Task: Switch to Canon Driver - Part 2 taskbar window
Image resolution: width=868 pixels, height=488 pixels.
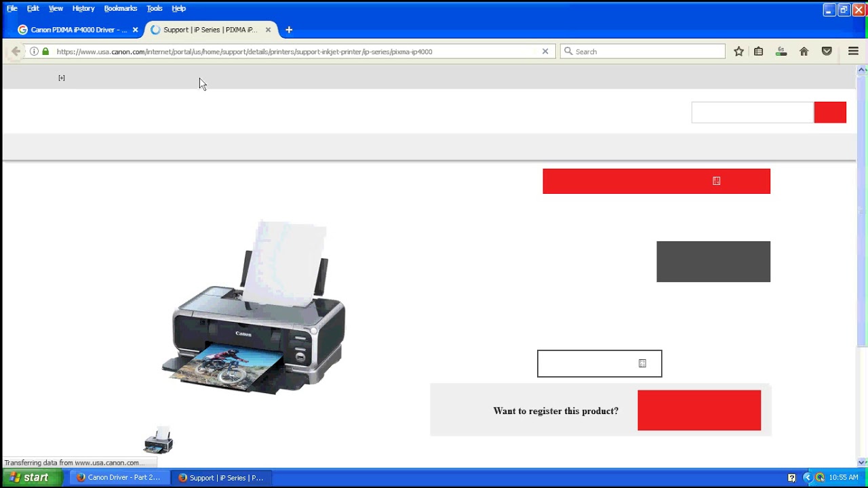Action: tap(119, 477)
